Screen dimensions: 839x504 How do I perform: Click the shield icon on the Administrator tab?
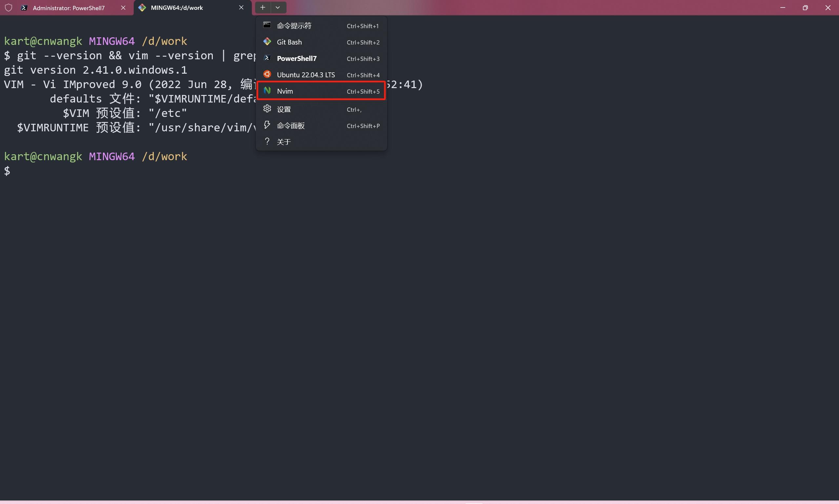pyautogui.click(x=9, y=8)
